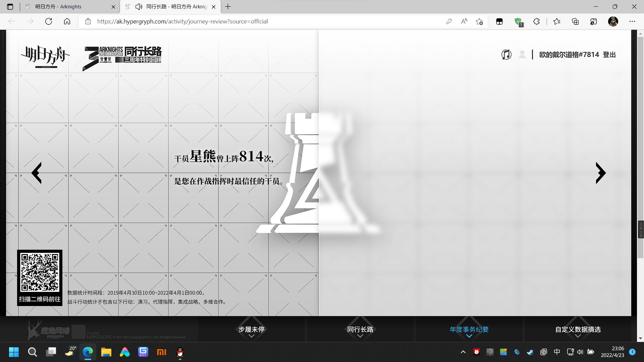Open the 同行长路 bottom navigation section

[x=360, y=329]
